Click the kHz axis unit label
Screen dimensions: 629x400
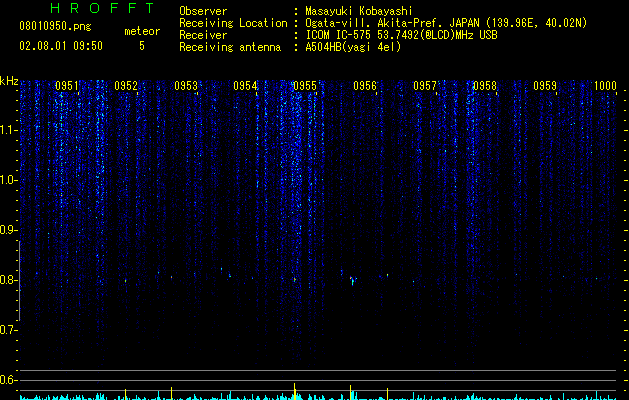pos(9,81)
